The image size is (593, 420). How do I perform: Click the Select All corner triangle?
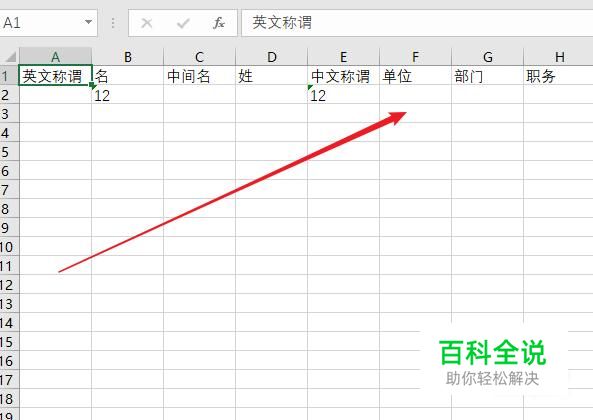click(x=10, y=57)
